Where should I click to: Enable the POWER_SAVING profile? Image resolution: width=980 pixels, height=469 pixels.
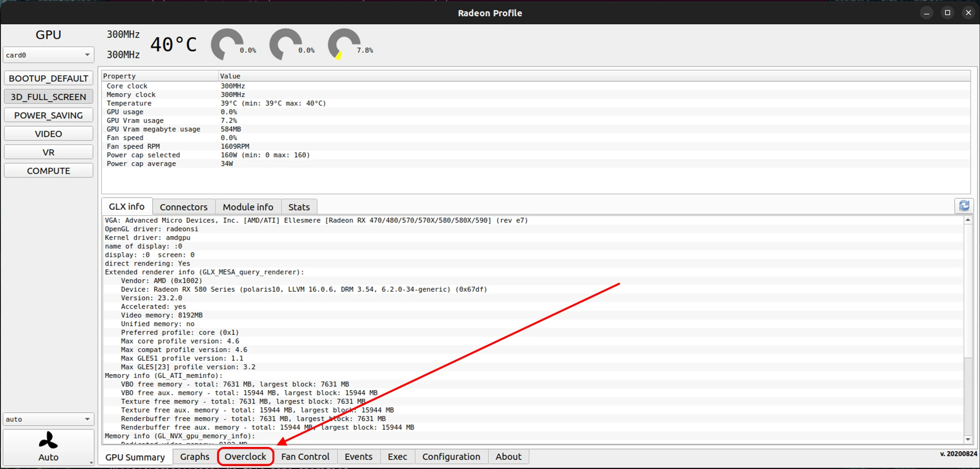pyautogui.click(x=48, y=116)
